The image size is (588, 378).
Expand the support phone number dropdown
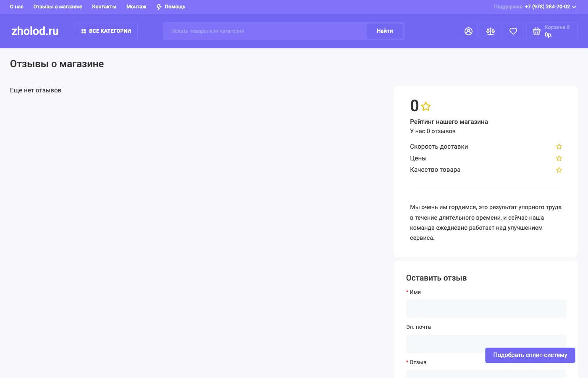point(574,7)
